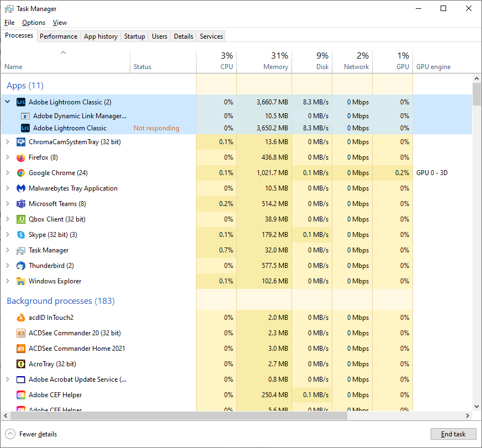Click the 'Apps (11)' heading
This screenshot has height=448, width=482.
point(25,86)
